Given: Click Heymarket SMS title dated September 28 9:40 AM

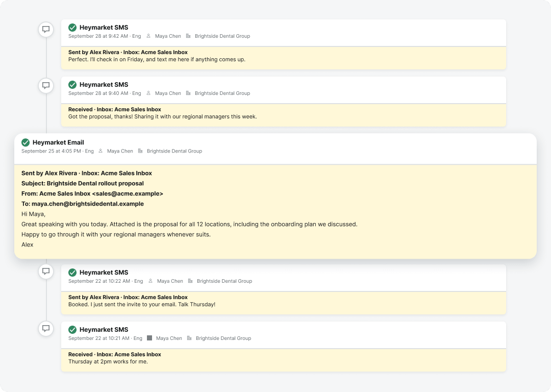Looking at the screenshot, I should 104,85.
